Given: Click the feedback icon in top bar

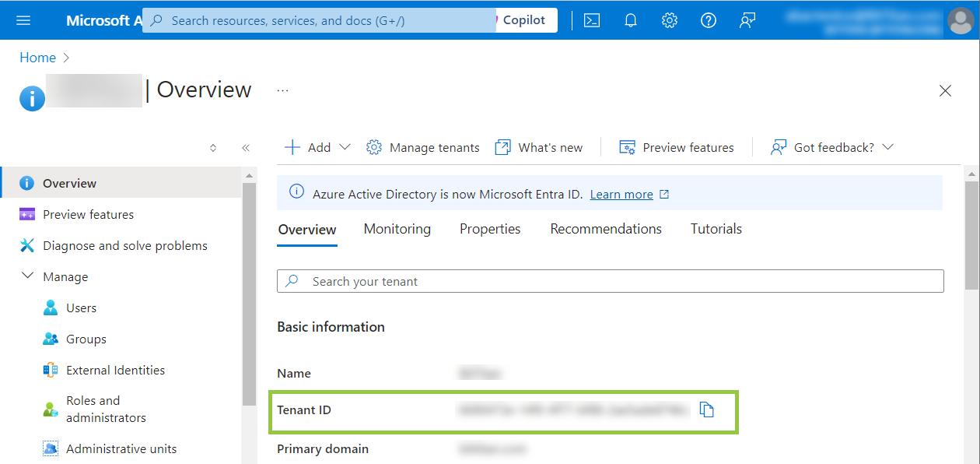Looking at the screenshot, I should tap(747, 20).
